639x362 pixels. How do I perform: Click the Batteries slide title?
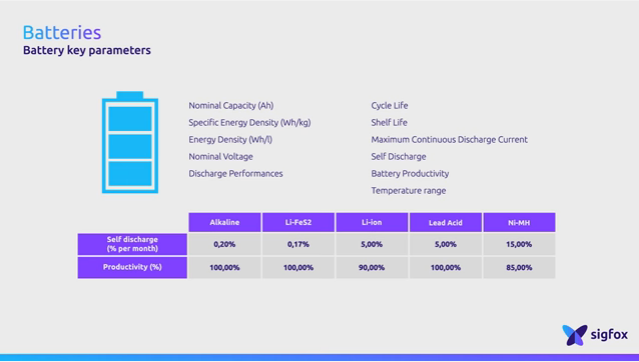(62, 33)
